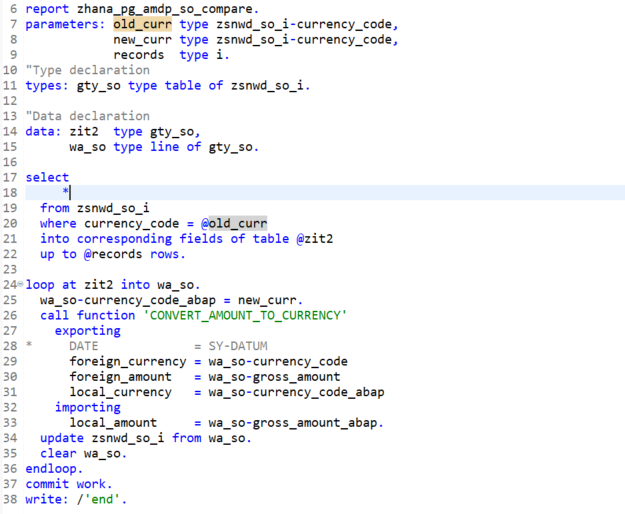Click wa_so-gross_amount_abap on line 33
This screenshot has height=514, width=625.
(293, 423)
